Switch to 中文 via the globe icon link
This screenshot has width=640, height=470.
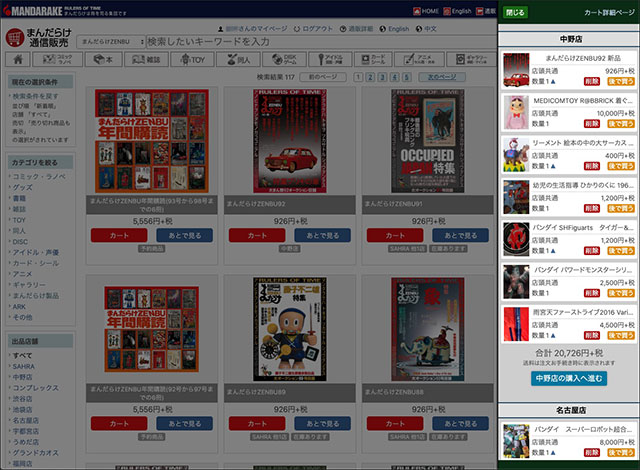[x=426, y=29]
